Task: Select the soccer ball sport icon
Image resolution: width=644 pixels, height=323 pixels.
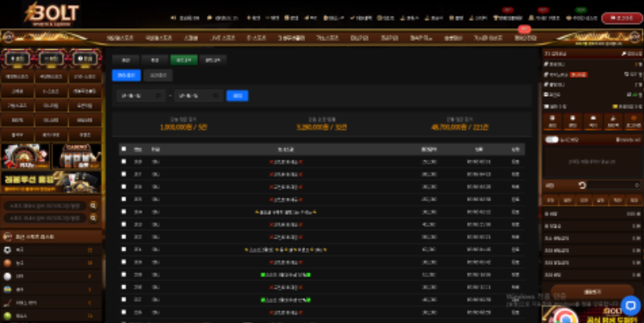Action: (7, 250)
